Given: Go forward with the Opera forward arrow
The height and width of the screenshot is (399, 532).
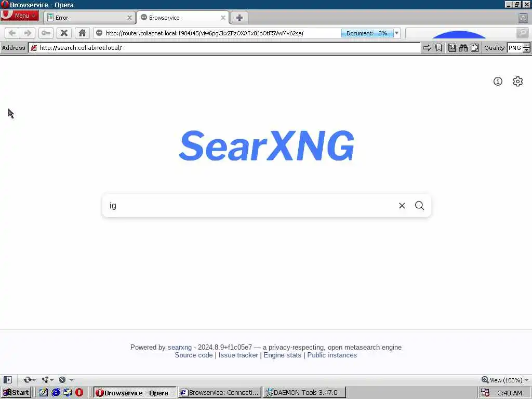Looking at the screenshot, I should [28, 33].
